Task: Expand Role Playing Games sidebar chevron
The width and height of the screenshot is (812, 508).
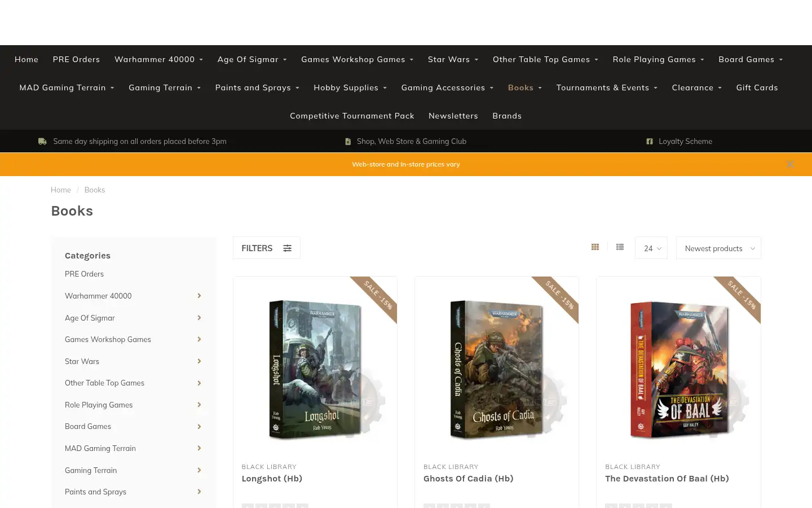Action: point(199,405)
